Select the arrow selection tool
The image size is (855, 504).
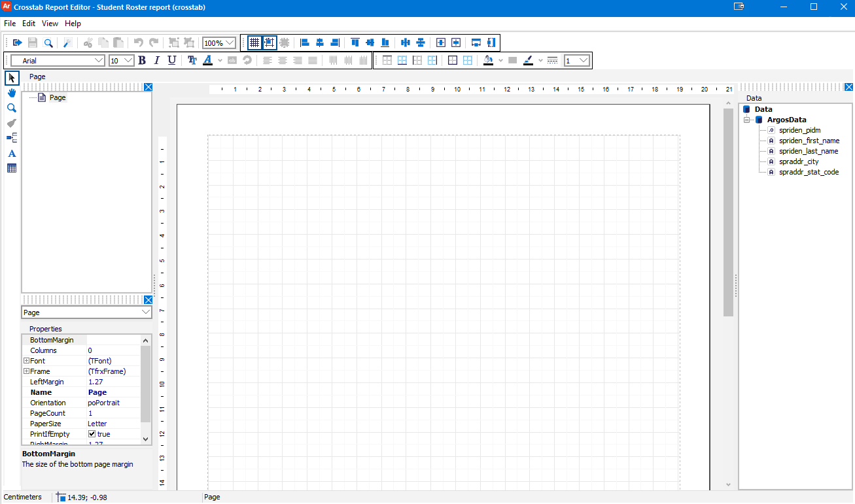click(x=11, y=78)
